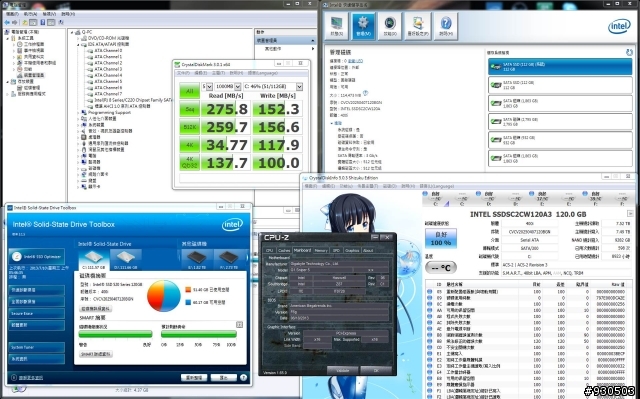
Task: Expand the DVD/CD-ROM drives node
Action: pyautogui.click(x=78, y=38)
